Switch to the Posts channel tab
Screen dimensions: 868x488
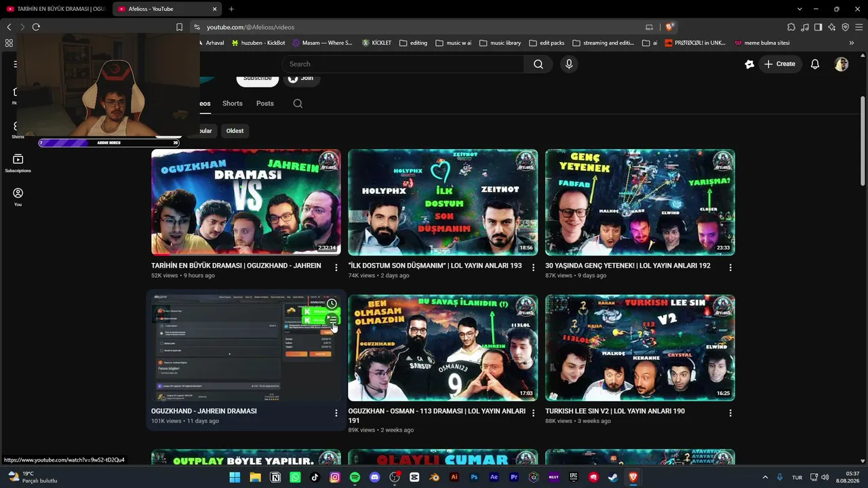265,104
